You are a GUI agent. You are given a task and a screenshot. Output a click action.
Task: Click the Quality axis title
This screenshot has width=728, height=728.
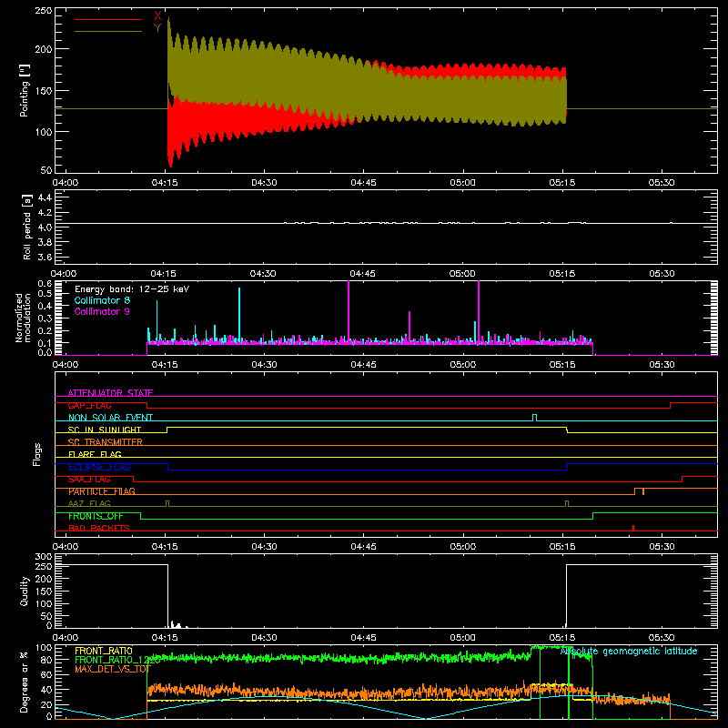25,591
